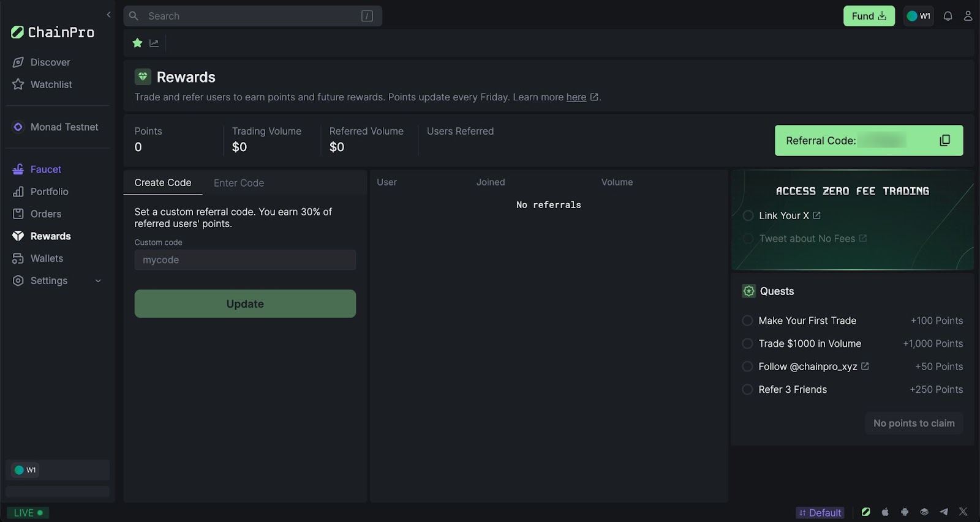The height and width of the screenshot is (522, 980).
Task: Click the Points value 0
Action: point(138,147)
